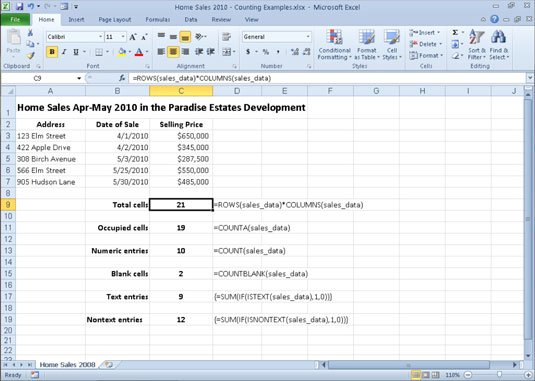535x381 pixels.
Task: Select the Home Sales 2008 sheet tab
Action: 67,365
